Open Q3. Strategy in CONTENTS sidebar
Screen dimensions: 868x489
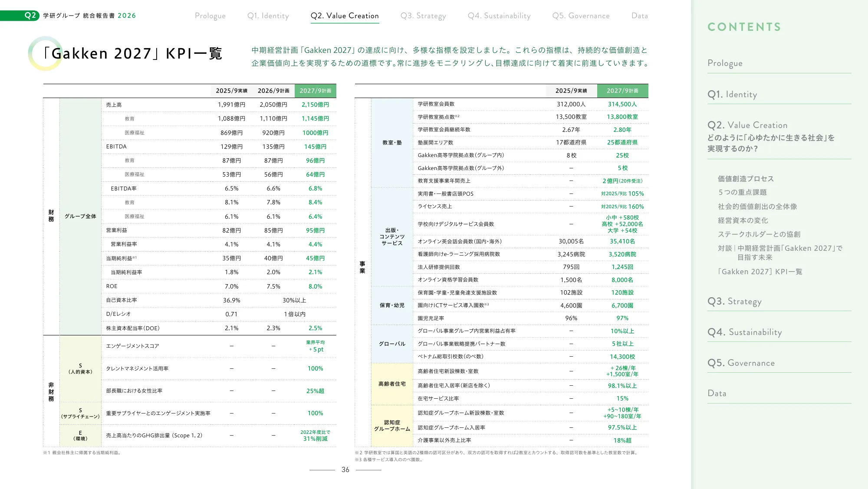pos(734,301)
